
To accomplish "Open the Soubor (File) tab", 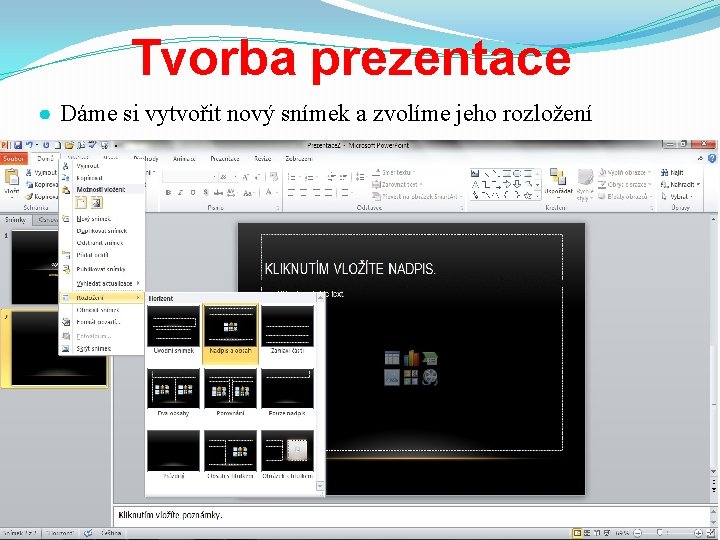I will pyautogui.click(x=13, y=158).
